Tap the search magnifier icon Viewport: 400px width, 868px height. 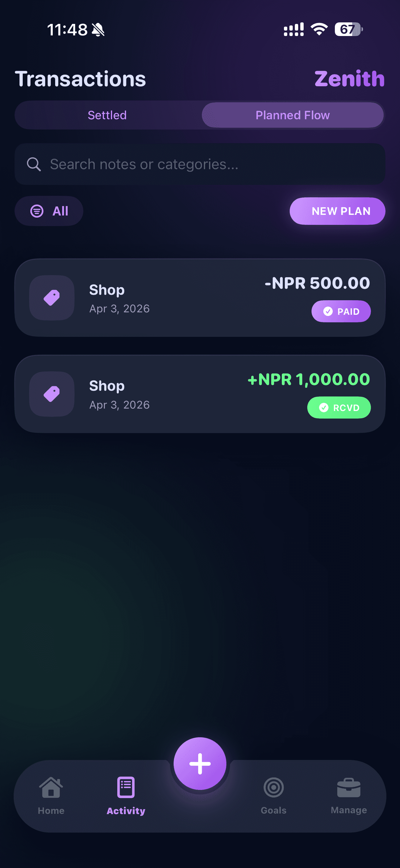(34, 164)
